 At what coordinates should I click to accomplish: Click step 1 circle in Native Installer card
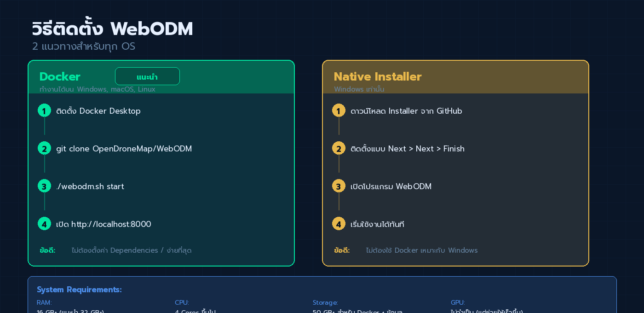339,110
